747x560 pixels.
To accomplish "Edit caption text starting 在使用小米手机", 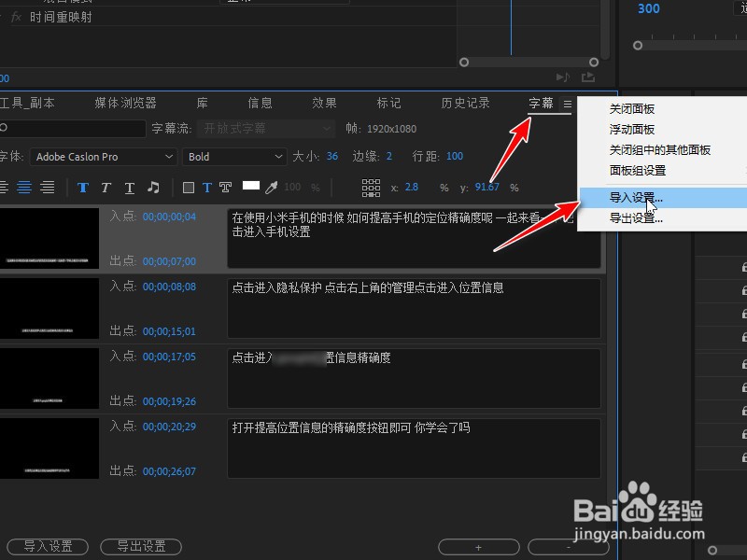I will tap(414, 238).
